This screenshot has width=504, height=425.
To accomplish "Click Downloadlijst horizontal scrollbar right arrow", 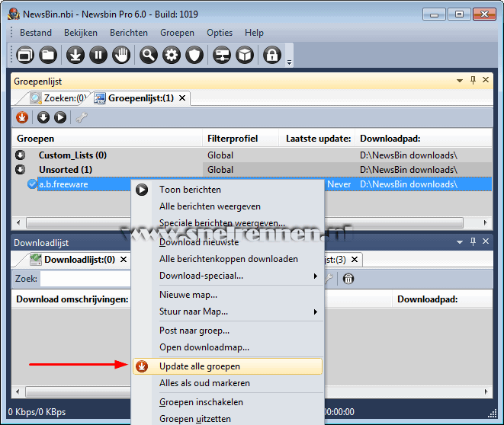I will point(486,391).
